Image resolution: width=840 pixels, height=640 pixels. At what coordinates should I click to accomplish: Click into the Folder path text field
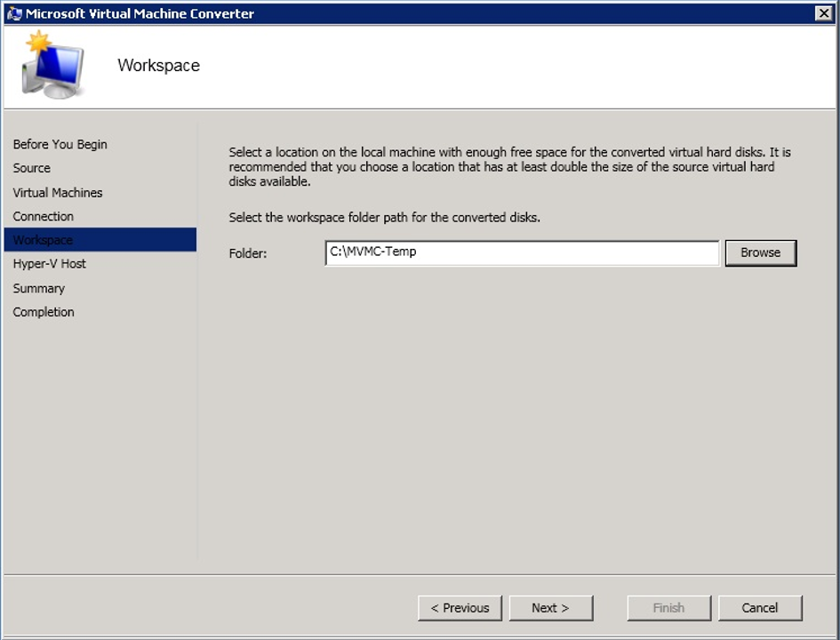click(x=522, y=253)
